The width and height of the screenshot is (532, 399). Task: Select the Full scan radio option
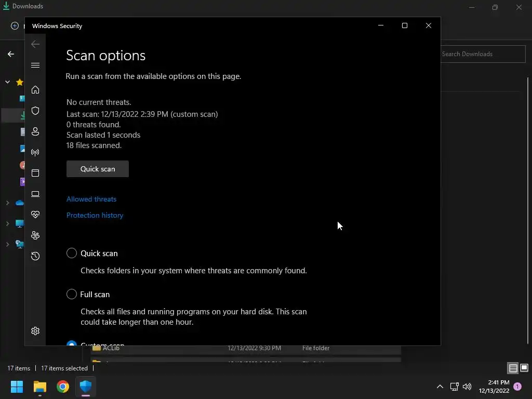point(72,294)
